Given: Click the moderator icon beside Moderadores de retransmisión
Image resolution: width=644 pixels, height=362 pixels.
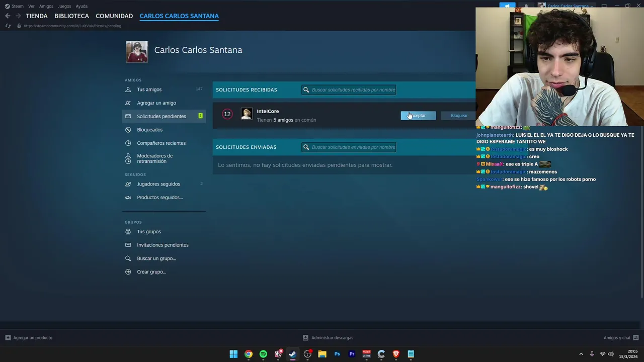Looking at the screenshot, I should [x=128, y=158].
